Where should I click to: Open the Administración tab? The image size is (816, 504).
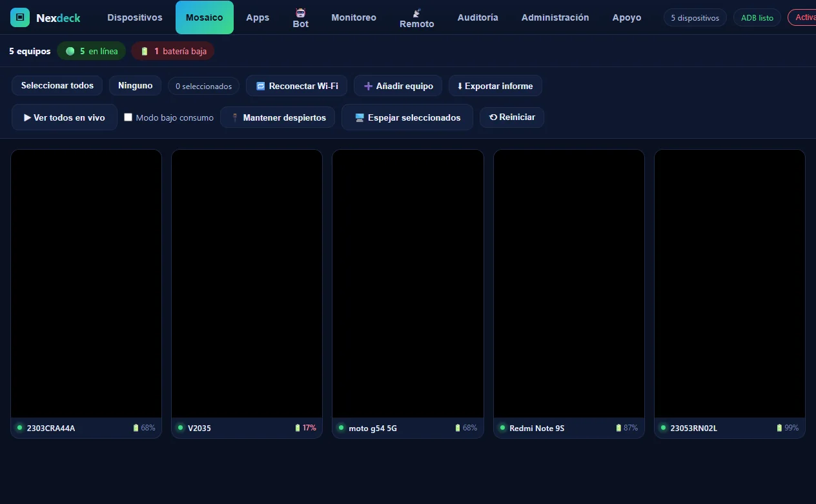555,17
